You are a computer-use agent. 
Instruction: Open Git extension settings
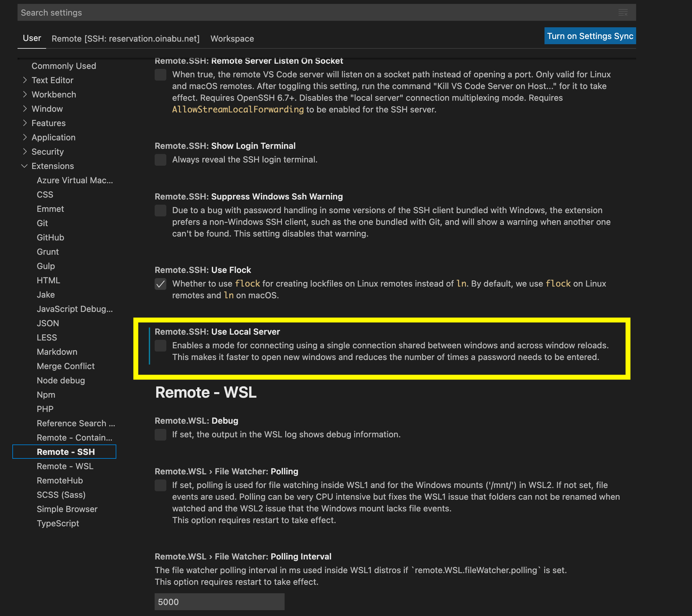pyautogui.click(x=42, y=223)
